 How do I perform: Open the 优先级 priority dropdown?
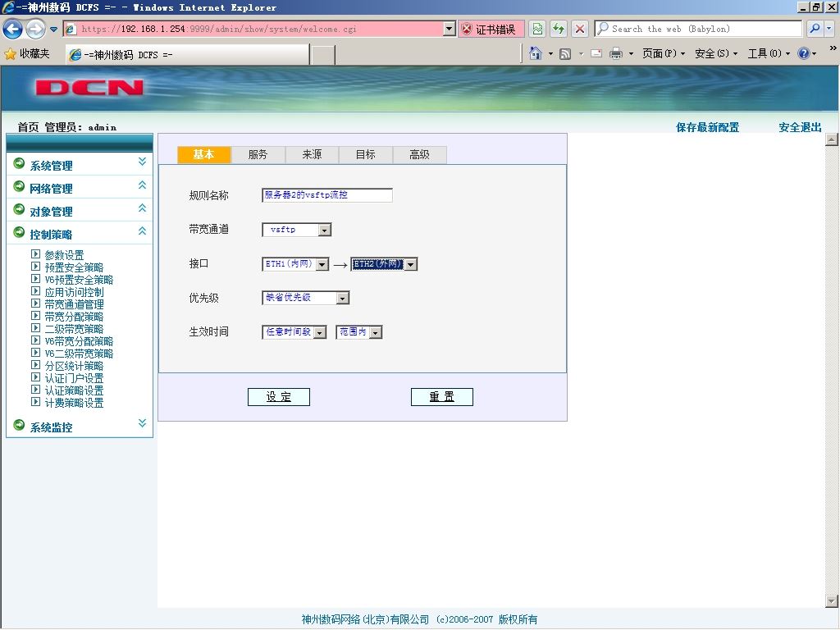pos(305,298)
